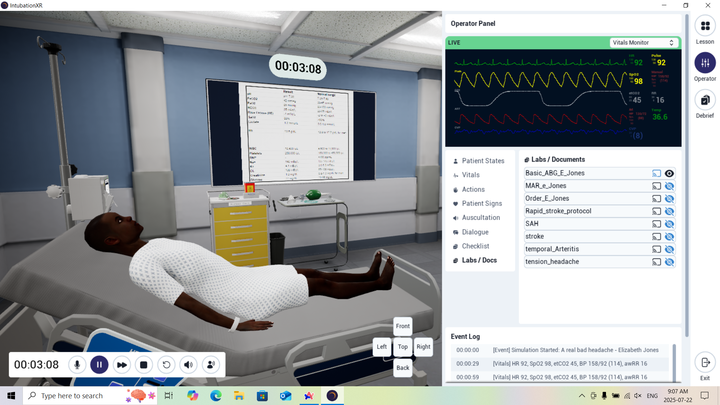The height and width of the screenshot is (405, 720).
Task: Open Patient Signs section
Action: (x=477, y=203)
